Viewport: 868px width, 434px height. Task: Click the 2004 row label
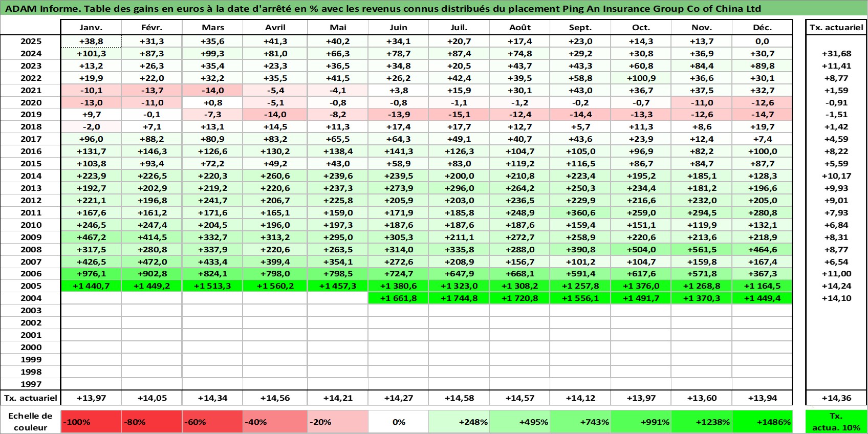(31, 298)
